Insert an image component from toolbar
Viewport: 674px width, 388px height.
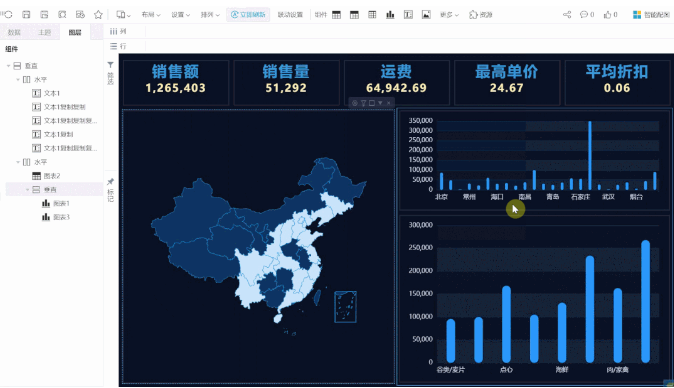[426, 15]
